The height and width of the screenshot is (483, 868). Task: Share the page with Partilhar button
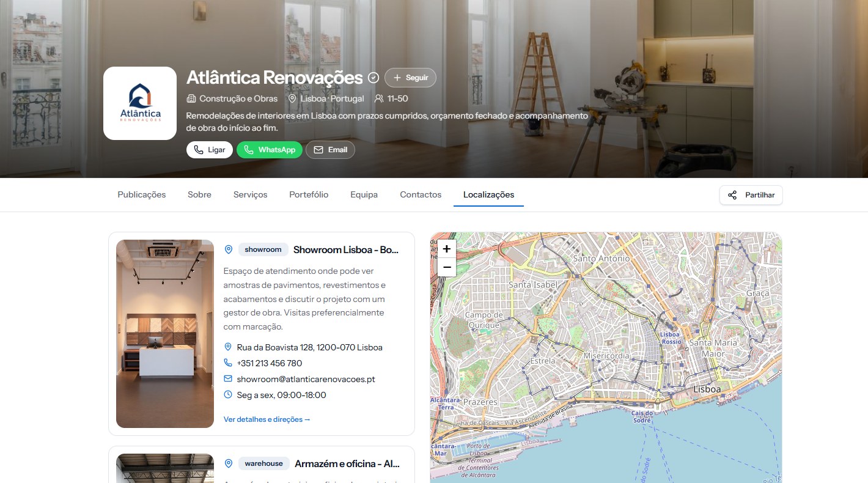point(751,195)
